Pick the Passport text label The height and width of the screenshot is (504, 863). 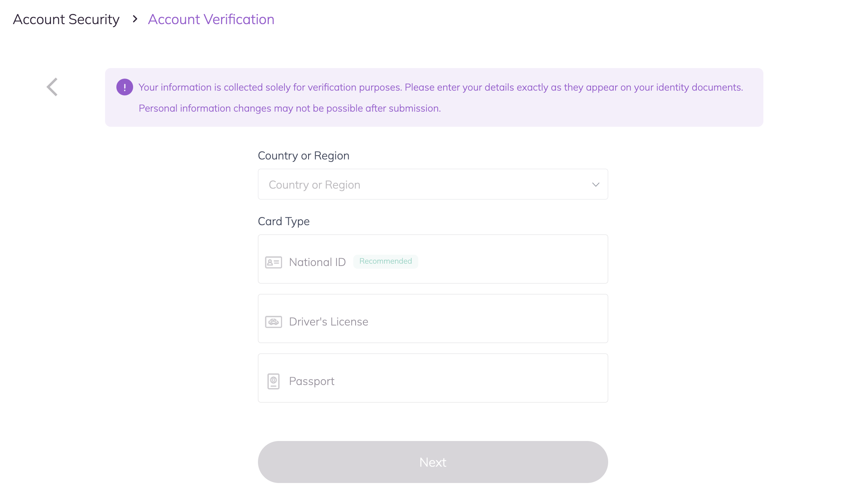312,381
